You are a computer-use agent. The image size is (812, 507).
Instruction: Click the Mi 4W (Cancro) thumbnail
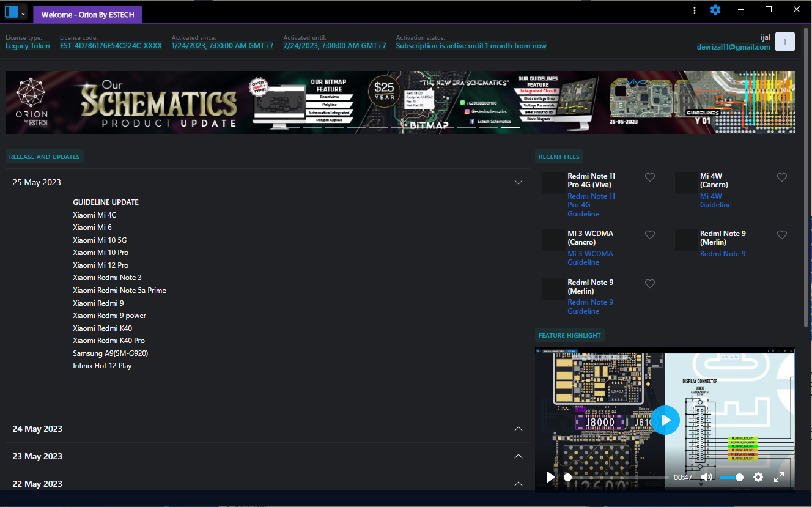click(686, 183)
